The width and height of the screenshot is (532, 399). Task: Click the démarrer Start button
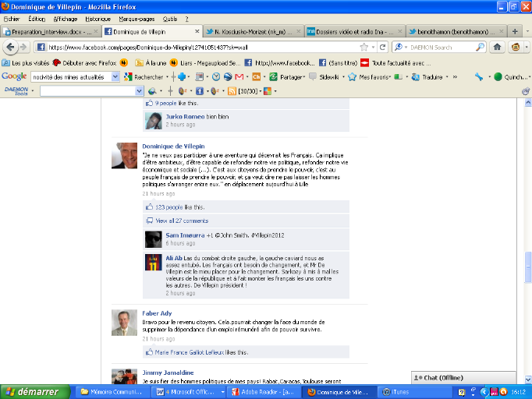pyautogui.click(x=35, y=392)
